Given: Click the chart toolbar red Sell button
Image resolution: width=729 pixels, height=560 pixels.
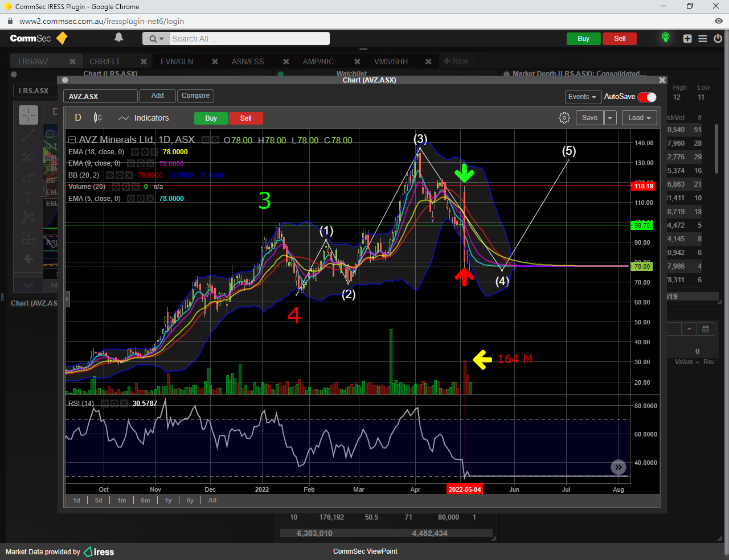Looking at the screenshot, I should coord(245,118).
